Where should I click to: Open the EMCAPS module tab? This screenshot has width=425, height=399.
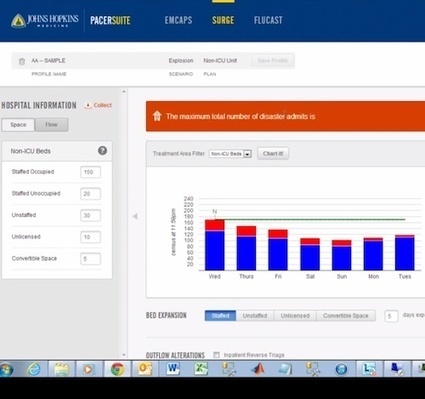178,20
